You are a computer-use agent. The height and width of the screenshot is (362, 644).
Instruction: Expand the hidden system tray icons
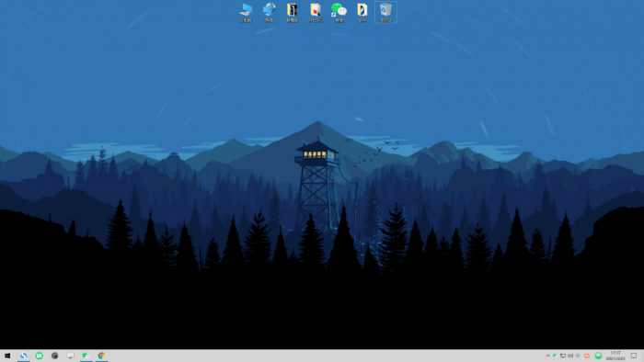tap(547, 356)
